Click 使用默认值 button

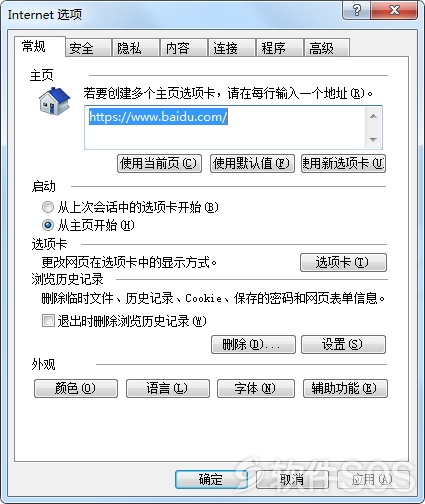click(252, 163)
